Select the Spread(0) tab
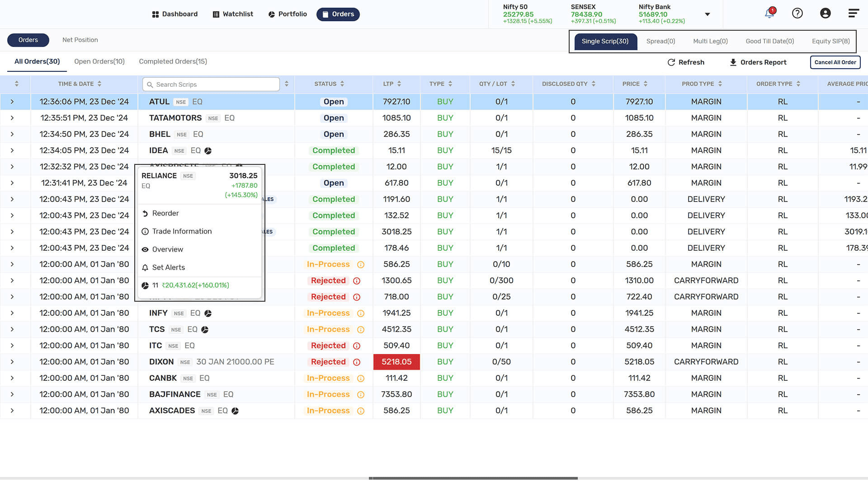Image resolution: width=868 pixels, height=481 pixels. pos(661,42)
